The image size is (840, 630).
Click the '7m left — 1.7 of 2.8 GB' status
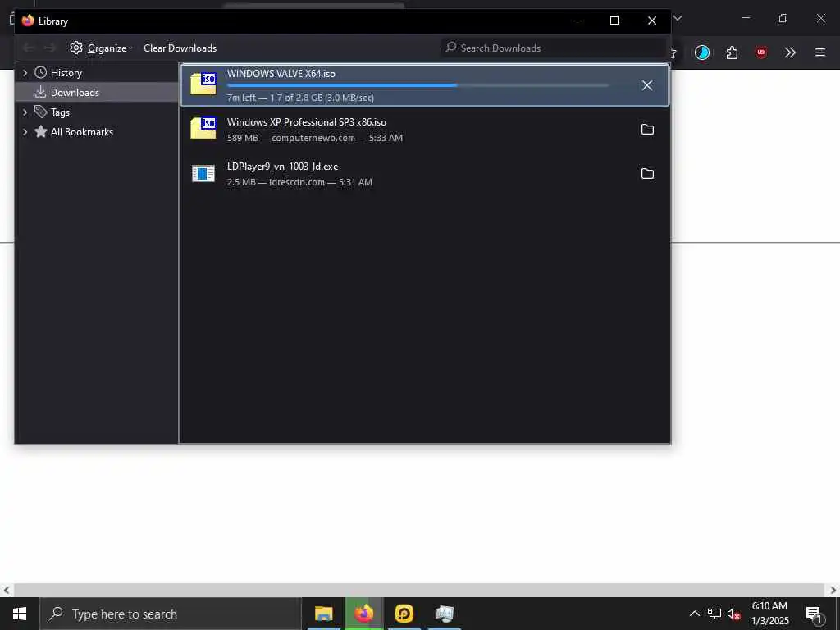[300, 98]
